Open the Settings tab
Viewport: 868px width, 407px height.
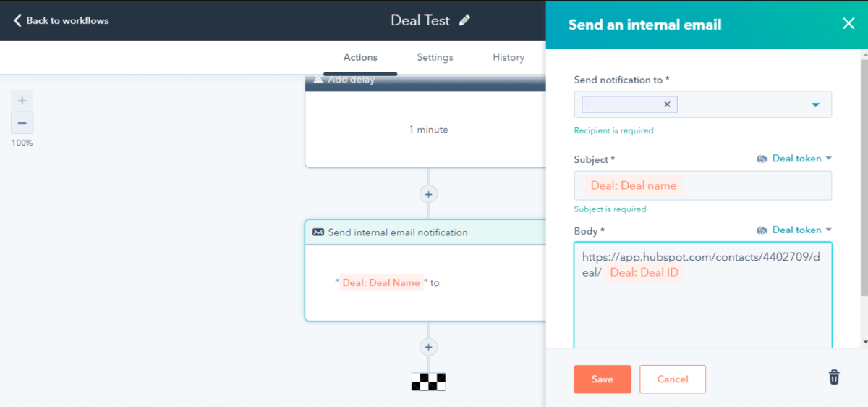click(435, 57)
